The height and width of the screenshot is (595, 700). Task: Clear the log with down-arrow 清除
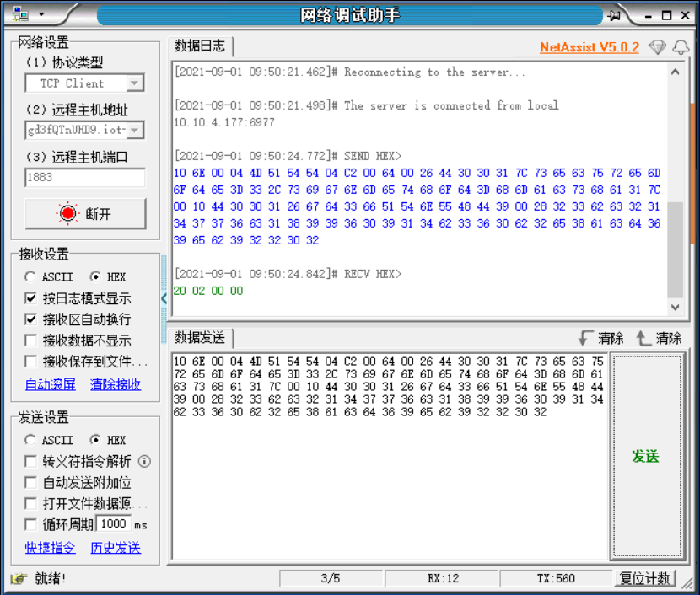(600, 338)
